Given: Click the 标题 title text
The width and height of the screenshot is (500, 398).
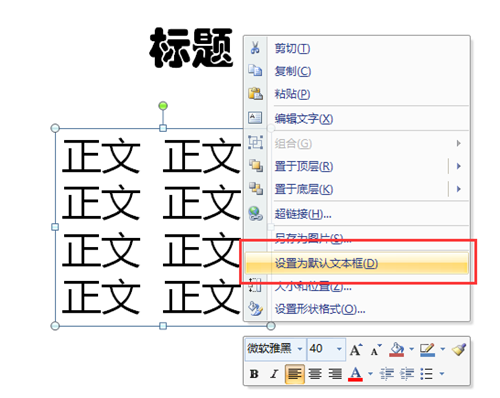Looking at the screenshot, I should click(191, 48).
